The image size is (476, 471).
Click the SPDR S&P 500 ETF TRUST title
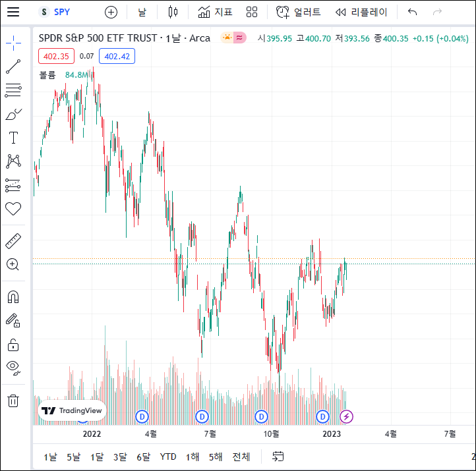98,38
